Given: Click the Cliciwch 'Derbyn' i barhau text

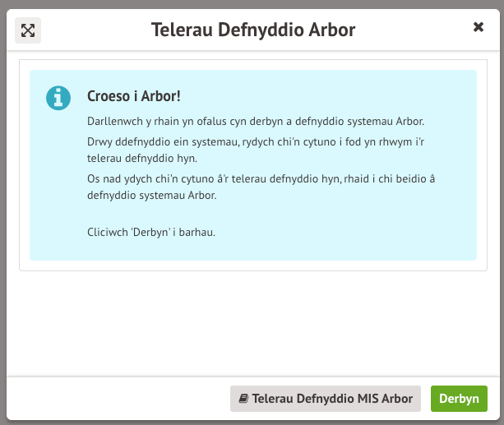Looking at the screenshot, I should tap(150, 233).
